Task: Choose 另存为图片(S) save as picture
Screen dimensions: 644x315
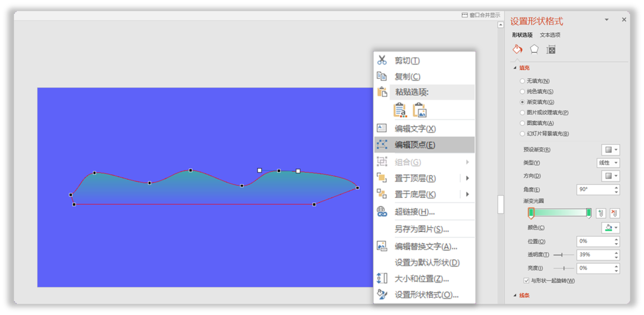Action: tap(424, 229)
